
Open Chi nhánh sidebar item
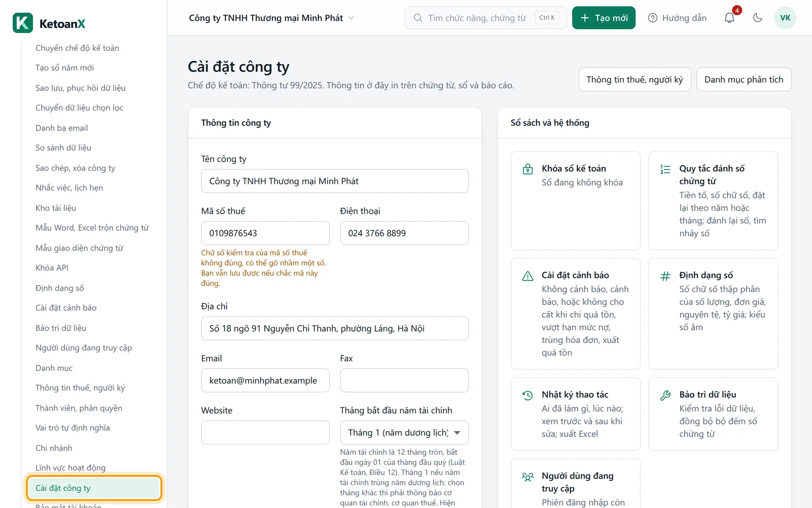[x=54, y=448]
